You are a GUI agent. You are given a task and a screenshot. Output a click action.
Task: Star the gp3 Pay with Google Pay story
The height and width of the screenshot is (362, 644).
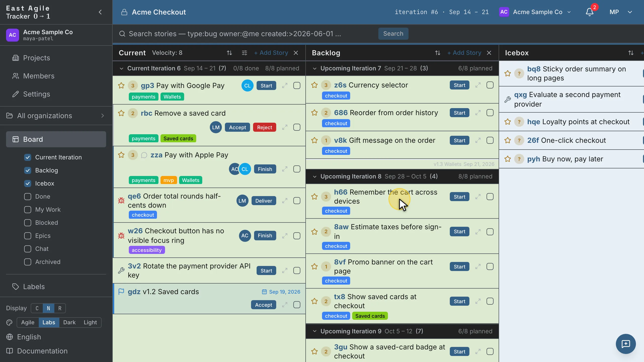click(x=121, y=85)
